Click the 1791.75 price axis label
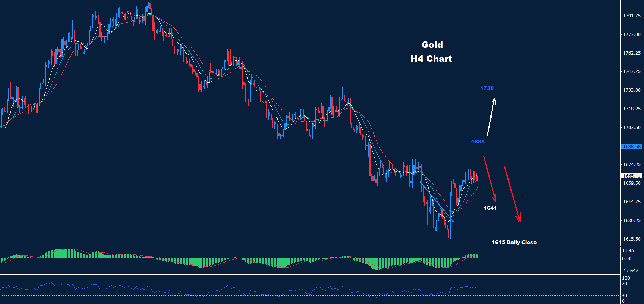 pos(631,16)
